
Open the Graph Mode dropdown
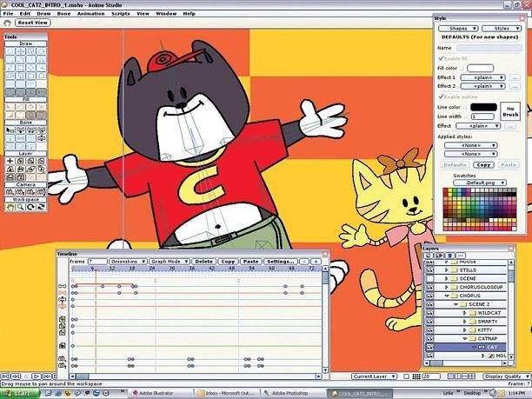point(169,262)
